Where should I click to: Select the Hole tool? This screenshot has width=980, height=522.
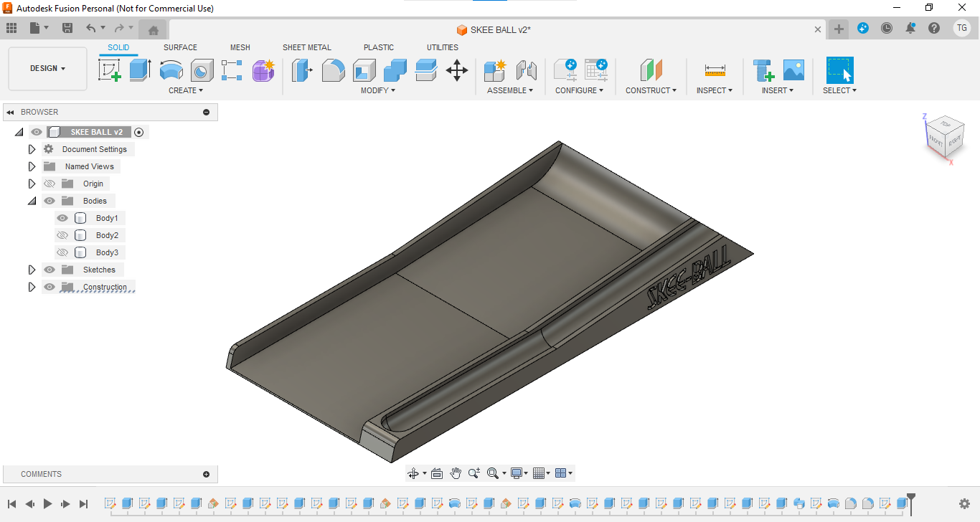(202, 70)
